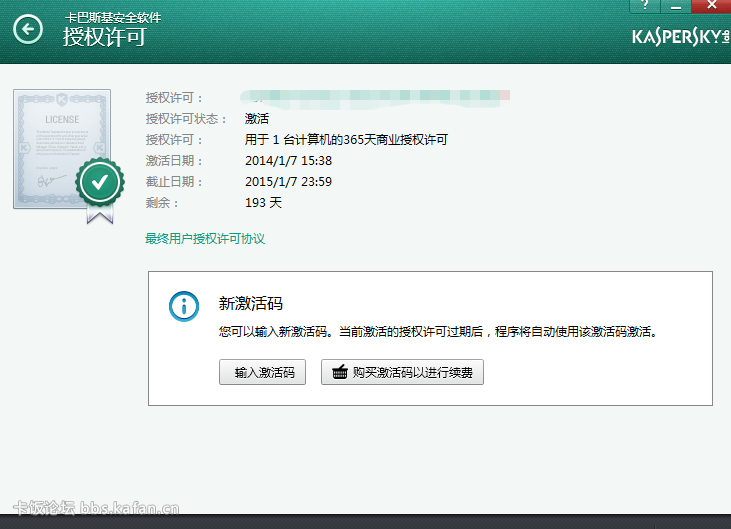This screenshot has height=529, width=731.
Task: Open the 最终用户授权许可协议 link
Action: click(x=205, y=239)
